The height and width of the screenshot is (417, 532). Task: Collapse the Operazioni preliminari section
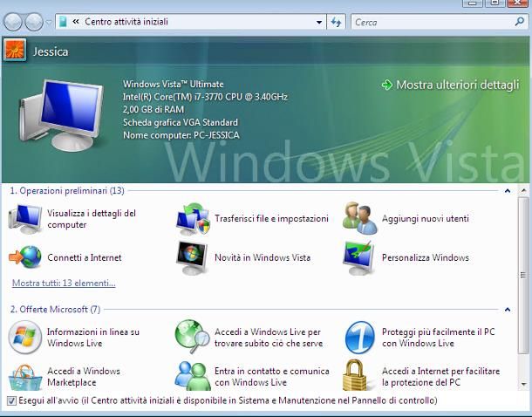point(508,191)
